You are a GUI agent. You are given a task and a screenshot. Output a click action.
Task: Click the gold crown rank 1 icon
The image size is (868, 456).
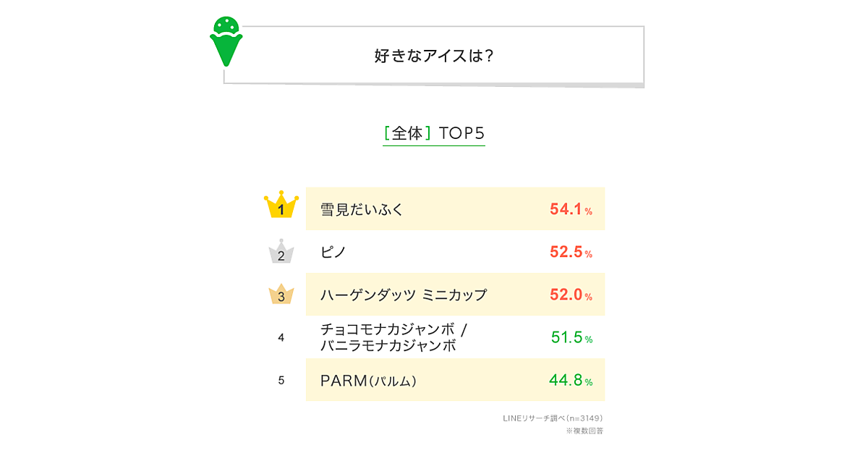[281, 206]
